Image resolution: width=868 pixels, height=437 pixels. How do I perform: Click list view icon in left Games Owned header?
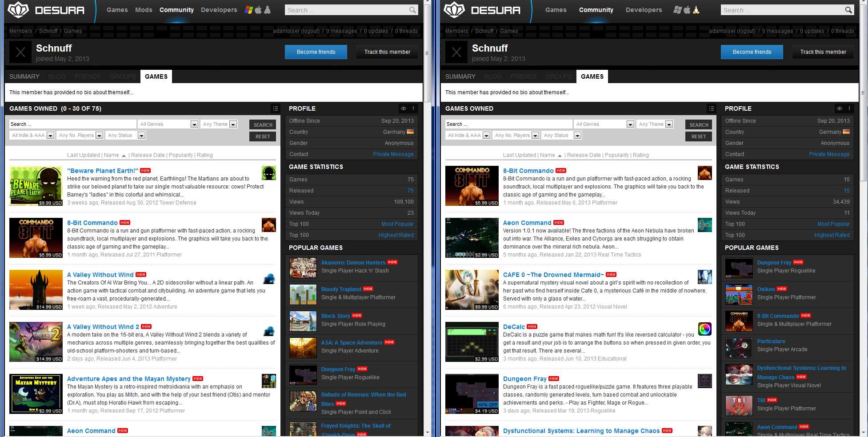[276, 108]
